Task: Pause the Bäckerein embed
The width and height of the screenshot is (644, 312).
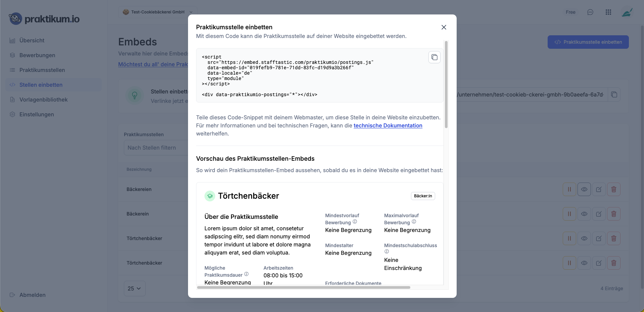Action: 569,214
